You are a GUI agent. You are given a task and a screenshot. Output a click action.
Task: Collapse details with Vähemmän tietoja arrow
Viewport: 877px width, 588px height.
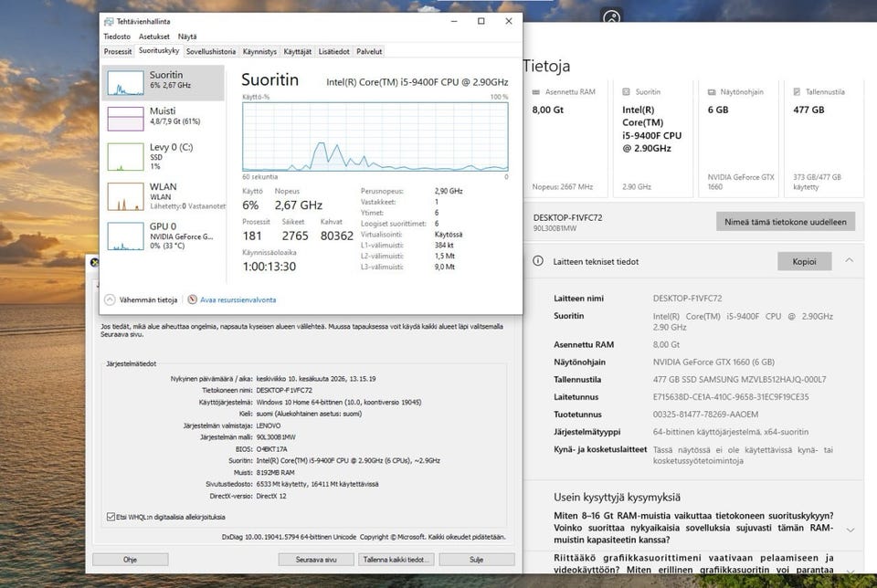point(110,299)
